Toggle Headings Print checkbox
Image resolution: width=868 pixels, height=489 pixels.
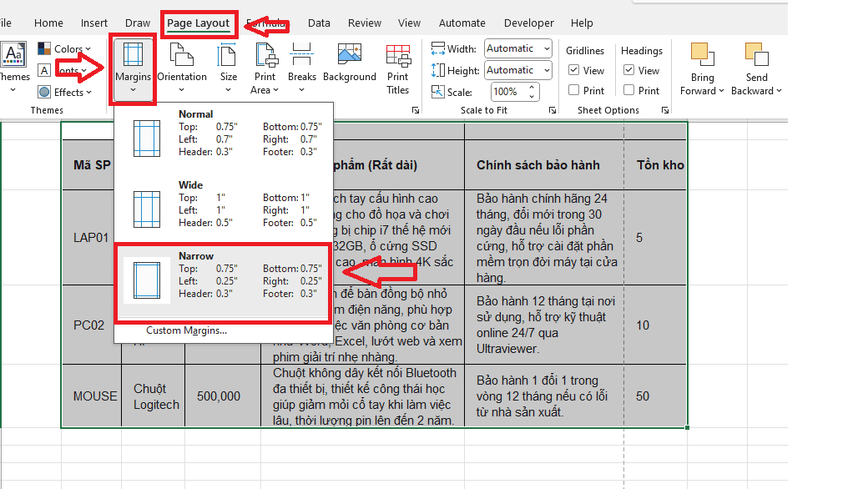pyautogui.click(x=628, y=90)
